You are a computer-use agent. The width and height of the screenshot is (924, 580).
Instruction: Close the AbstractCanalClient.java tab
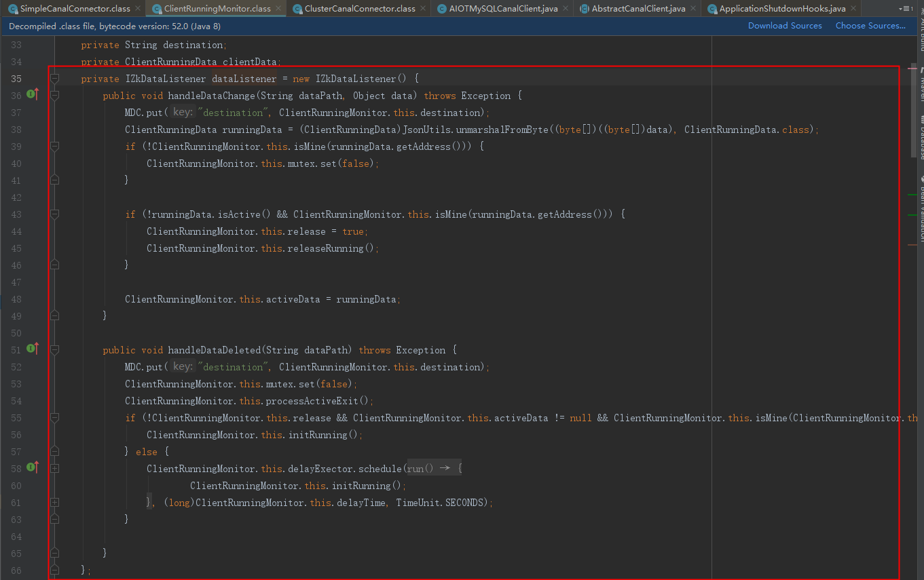(694, 9)
